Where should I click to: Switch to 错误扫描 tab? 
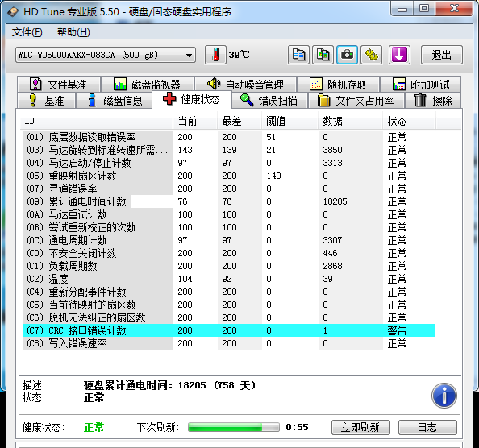(269, 101)
